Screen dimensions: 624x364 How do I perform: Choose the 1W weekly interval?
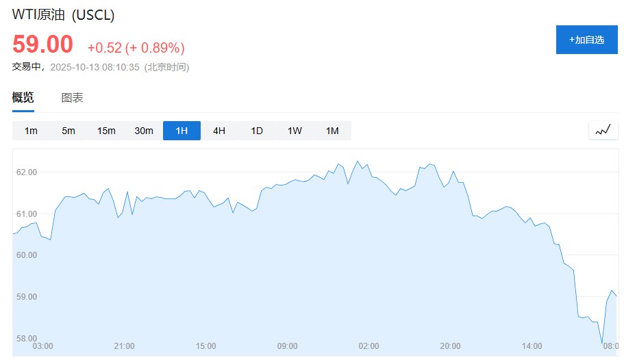tap(295, 131)
